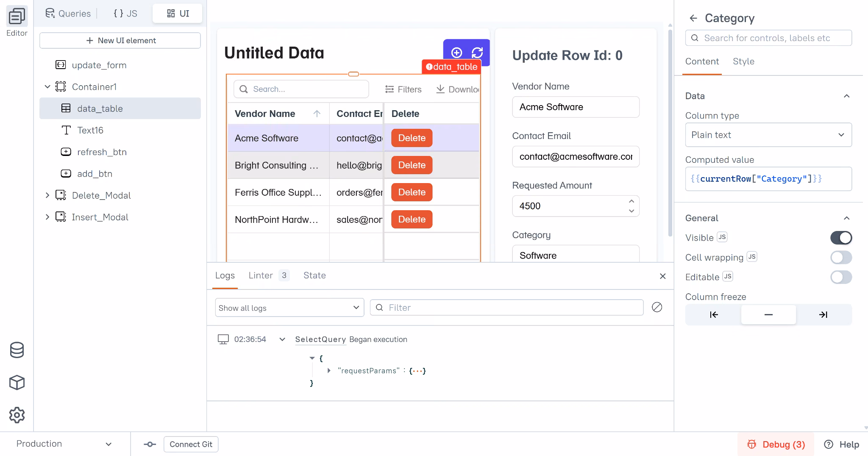The height and width of the screenshot is (456, 868).
Task: Switch to the Queries tab
Action: click(x=68, y=14)
